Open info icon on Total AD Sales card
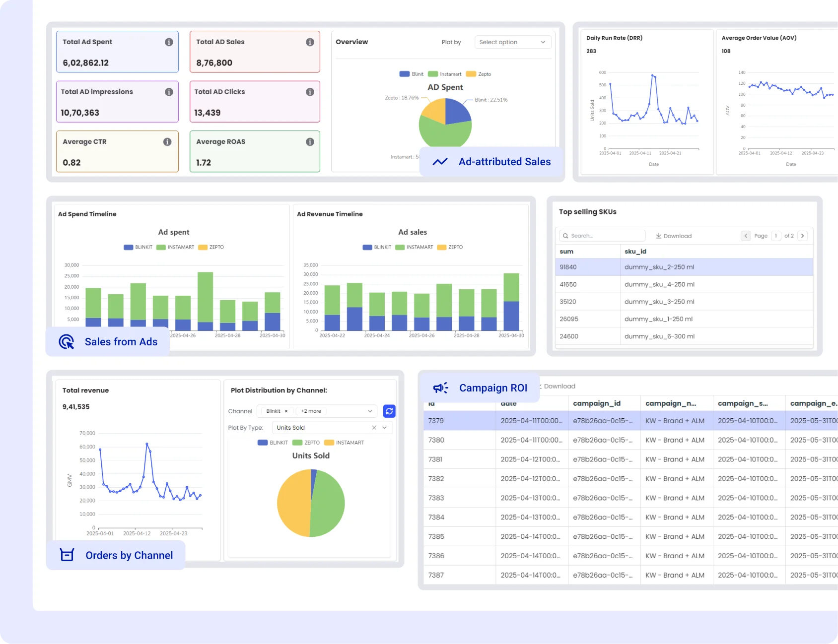The image size is (838, 644). point(310,42)
